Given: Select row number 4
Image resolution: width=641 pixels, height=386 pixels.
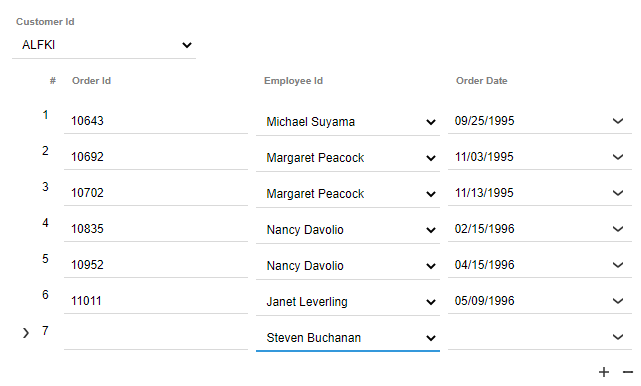Looking at the screenshot, I should (45, 223).
